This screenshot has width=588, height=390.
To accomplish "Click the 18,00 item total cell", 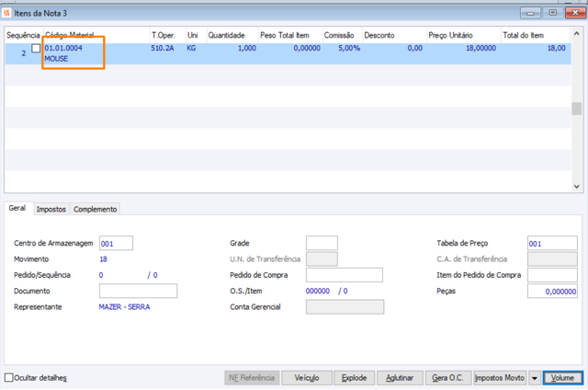I will [x=557, y=48].
